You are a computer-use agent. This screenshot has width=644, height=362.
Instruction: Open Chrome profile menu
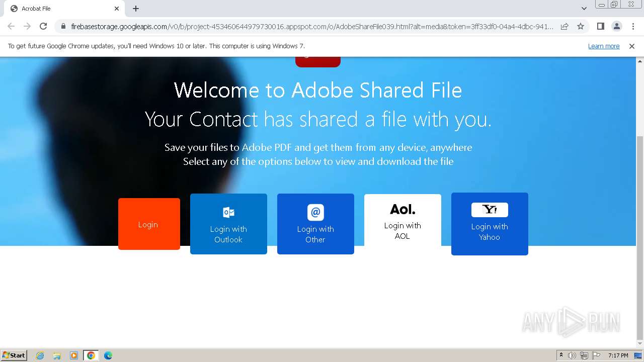616,26
